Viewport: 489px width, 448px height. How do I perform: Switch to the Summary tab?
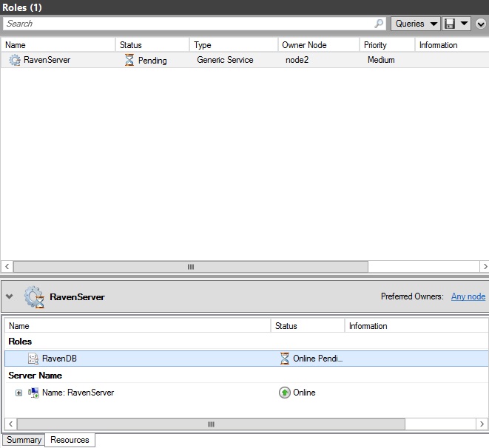coord(24,440)
